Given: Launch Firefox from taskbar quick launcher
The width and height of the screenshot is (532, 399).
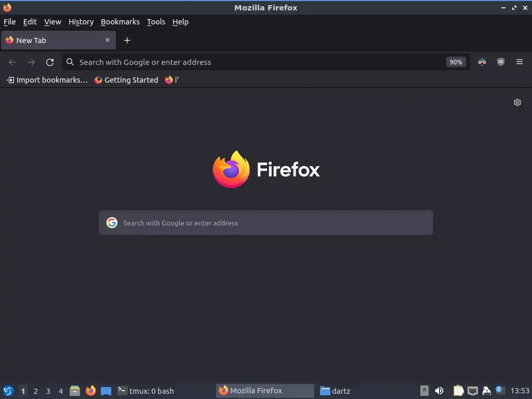Looking at the screenshot, I should tap(90, 391).
